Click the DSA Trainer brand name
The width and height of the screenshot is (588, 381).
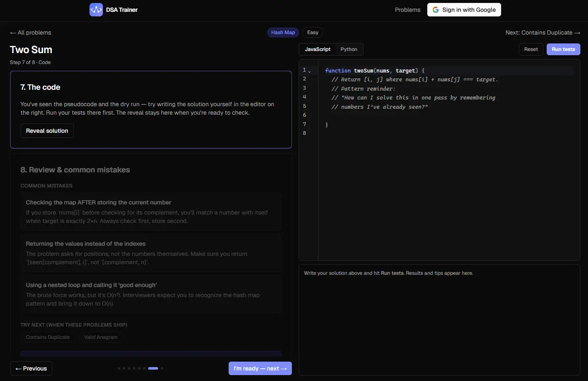(122, 10)
